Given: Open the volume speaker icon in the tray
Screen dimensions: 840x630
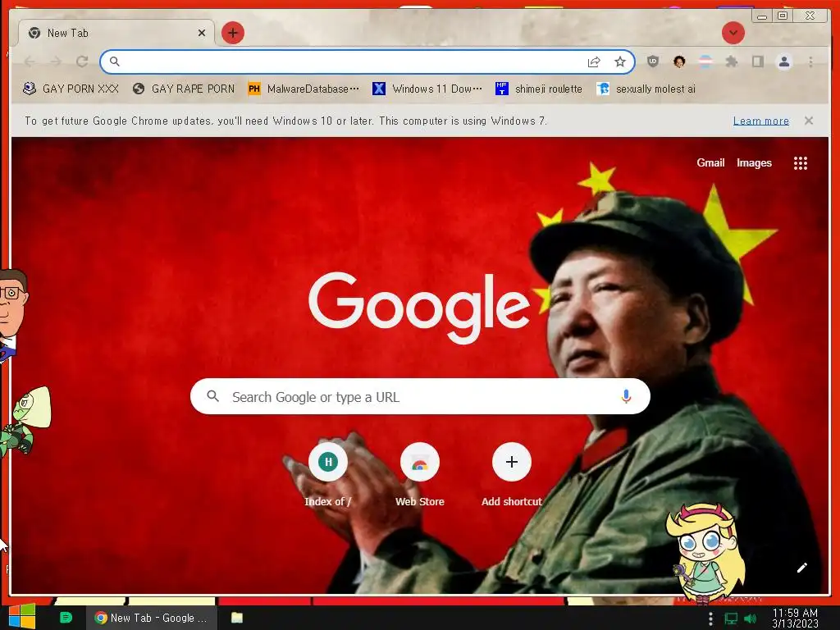Looking at the screenshot, I should pyautogui.click(x=750, y=619).
